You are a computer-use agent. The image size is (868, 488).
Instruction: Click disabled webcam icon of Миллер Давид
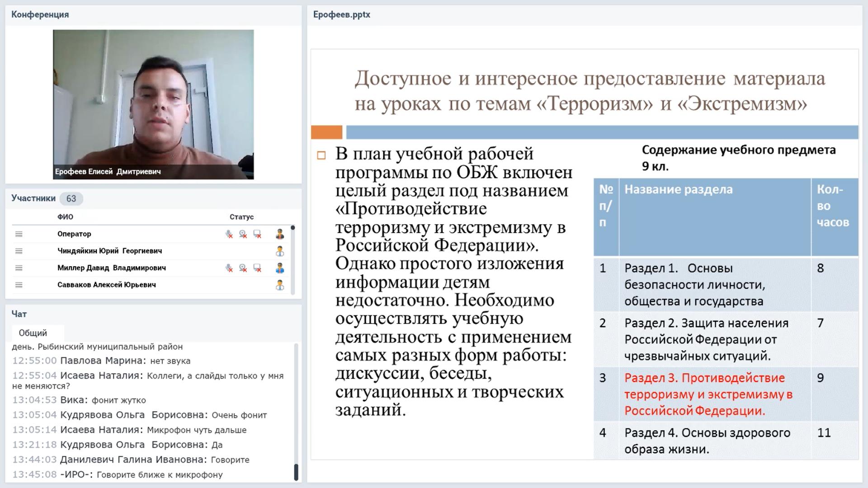(x=243, y=268)
